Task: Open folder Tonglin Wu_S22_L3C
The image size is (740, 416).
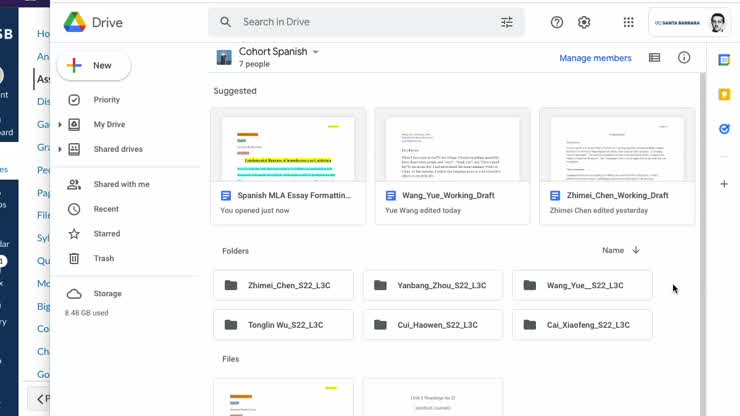Action: pyautogui.click(x=283, y=325)
